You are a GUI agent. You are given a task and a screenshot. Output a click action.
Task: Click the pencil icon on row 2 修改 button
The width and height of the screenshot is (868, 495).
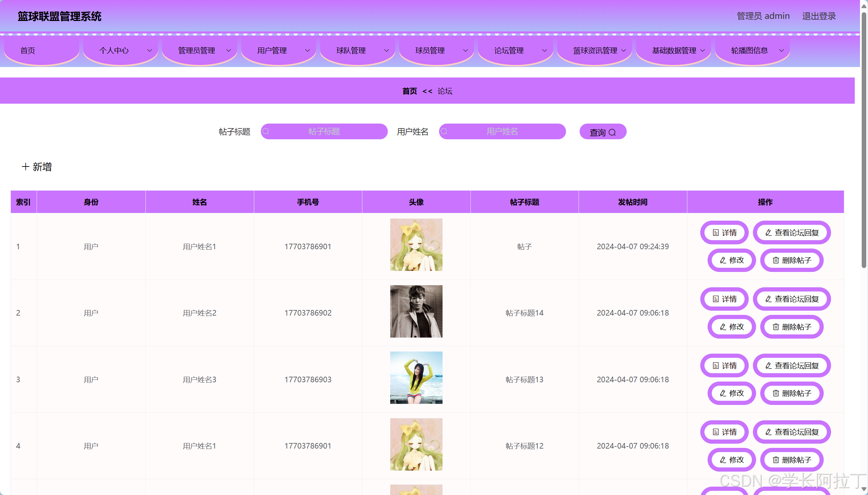tap(722, 327)
